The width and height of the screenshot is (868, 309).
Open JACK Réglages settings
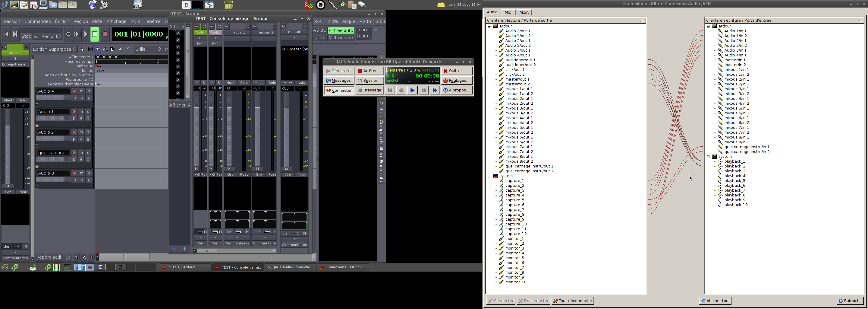[x=457, y=81]
